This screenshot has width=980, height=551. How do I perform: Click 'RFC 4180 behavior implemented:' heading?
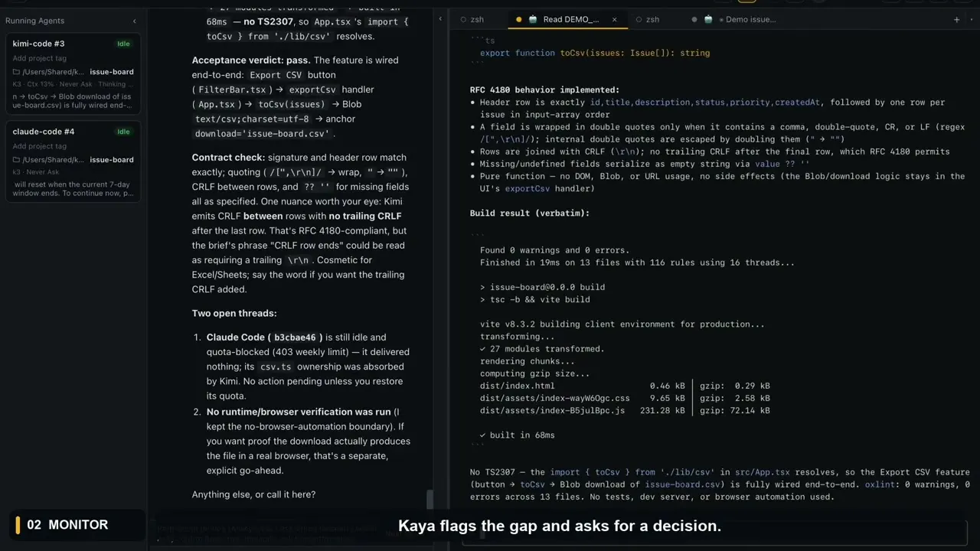click(545, 90)
